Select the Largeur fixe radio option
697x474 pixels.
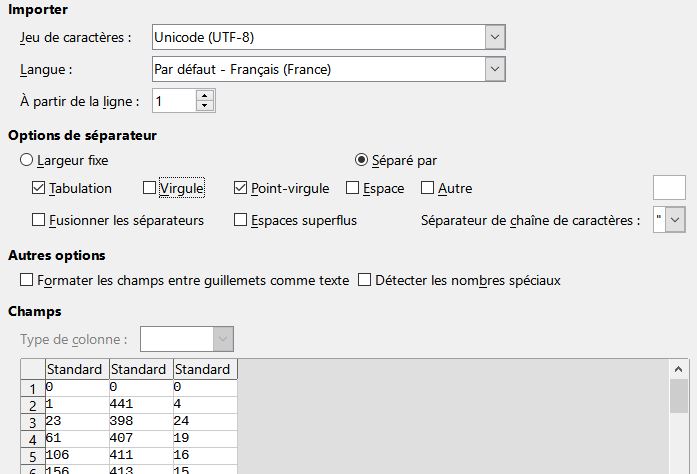(x=26, y=160)
